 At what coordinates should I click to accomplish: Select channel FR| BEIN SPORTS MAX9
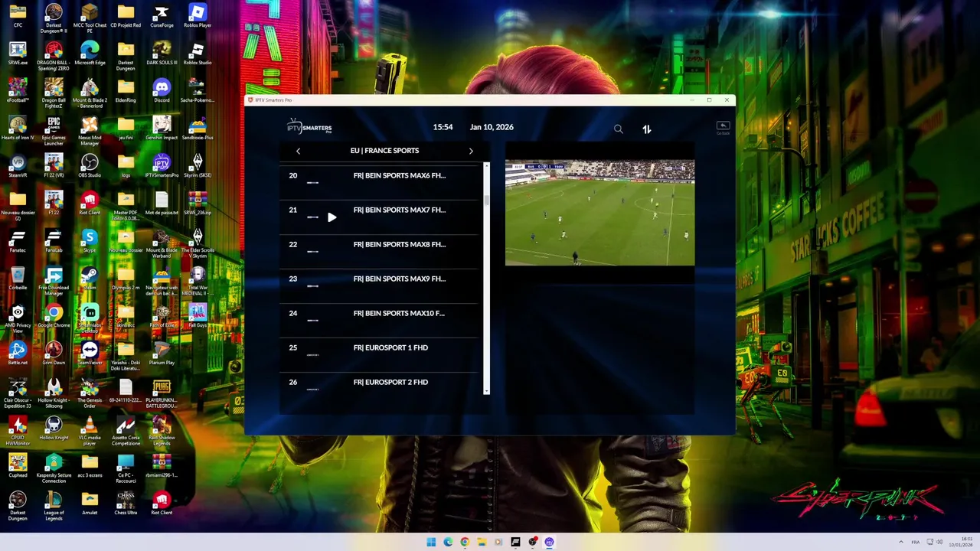coord(380,285)
